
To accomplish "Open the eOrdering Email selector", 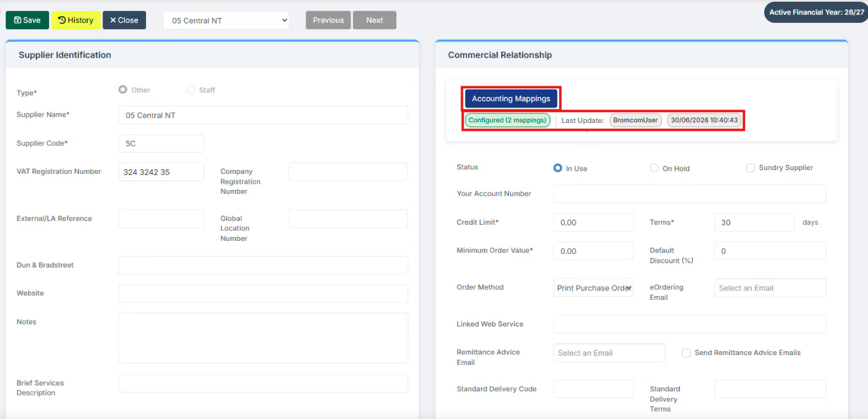I will [x=770, y=287].
